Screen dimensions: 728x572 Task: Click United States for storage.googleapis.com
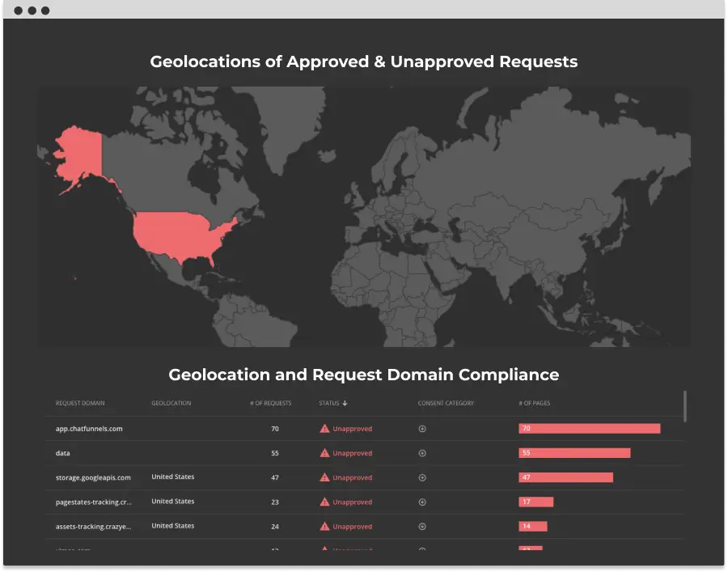[173, 477]
